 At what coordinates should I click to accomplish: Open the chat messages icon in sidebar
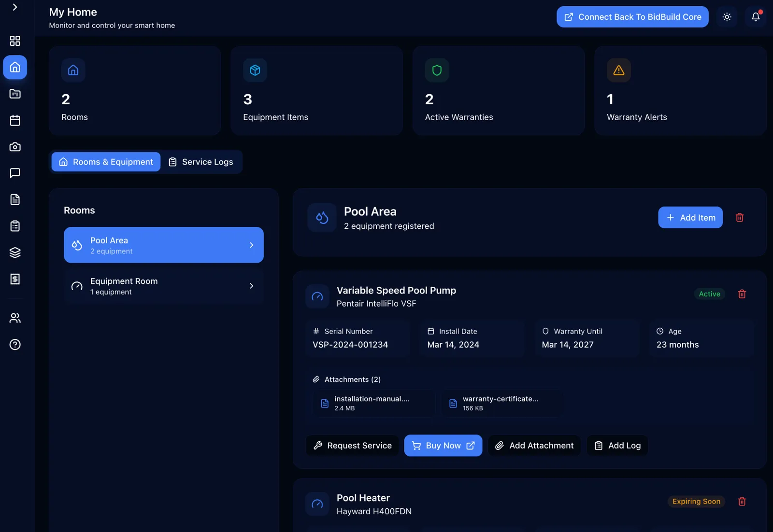(15, 173)
